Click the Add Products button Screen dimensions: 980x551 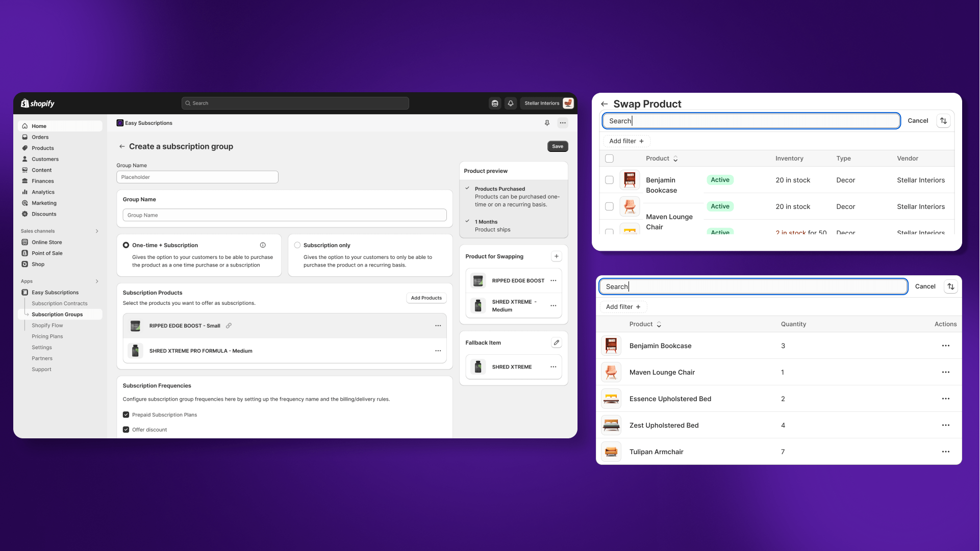426,298
